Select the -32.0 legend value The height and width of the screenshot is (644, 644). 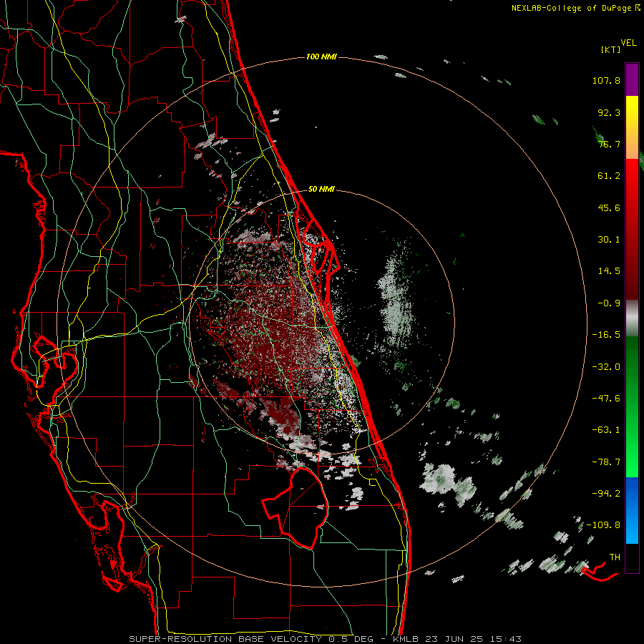[606, 367]
